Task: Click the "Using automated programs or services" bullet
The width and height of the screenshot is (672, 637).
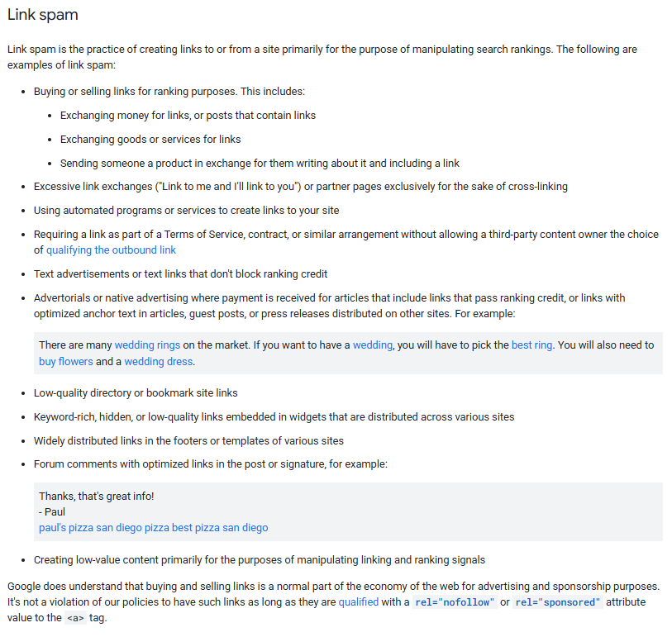Action: [186, 210]
